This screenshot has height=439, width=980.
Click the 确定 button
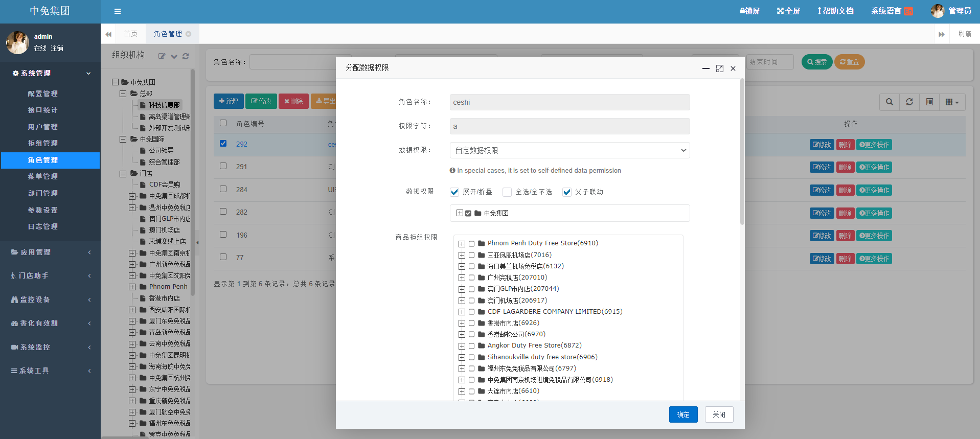pos(683,414)
